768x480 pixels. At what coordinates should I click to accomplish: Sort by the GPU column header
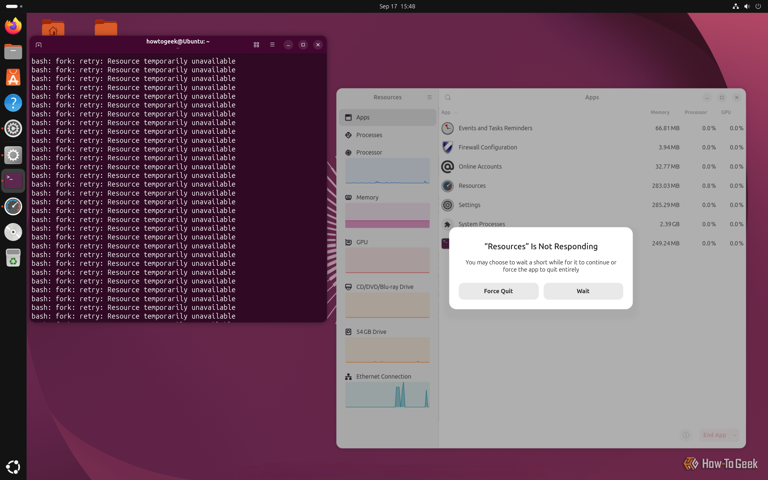[726, 112]
